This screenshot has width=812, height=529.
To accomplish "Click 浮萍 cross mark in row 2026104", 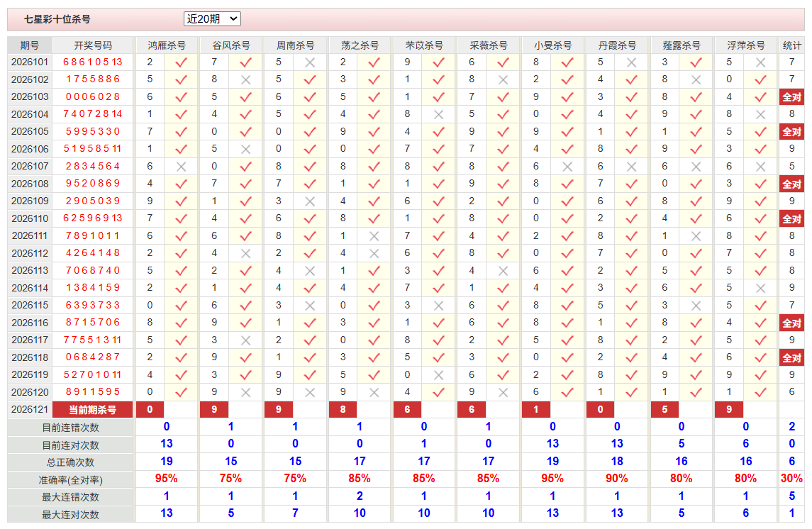I will 760,114.
